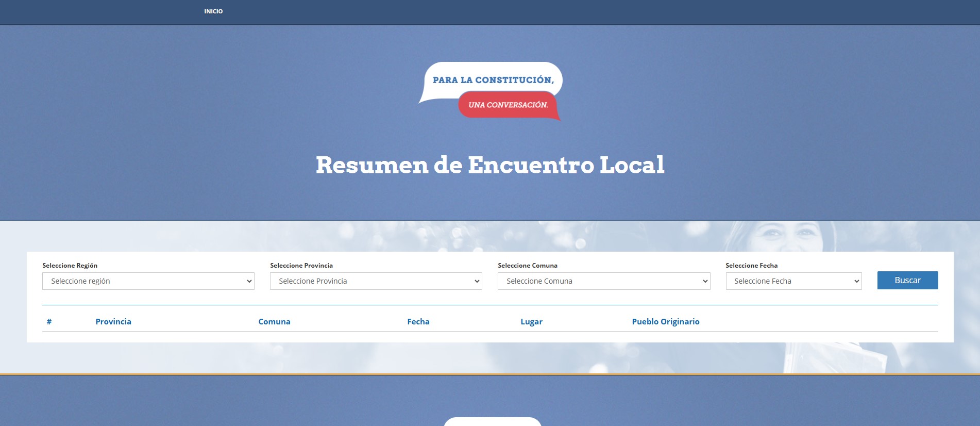Select the Lugar column header
The width and height of the screenshot is (980, 426).
pyautogui.click(x=531, y=322)
